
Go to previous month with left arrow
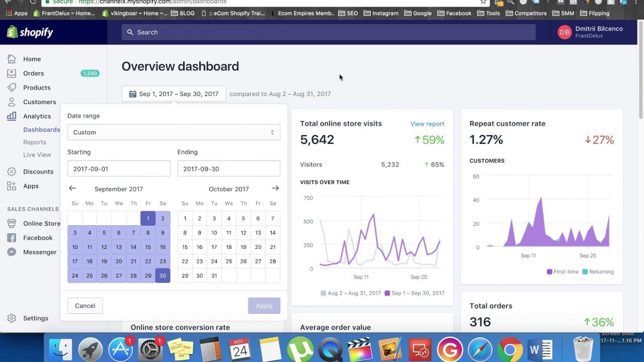(72, 189)
